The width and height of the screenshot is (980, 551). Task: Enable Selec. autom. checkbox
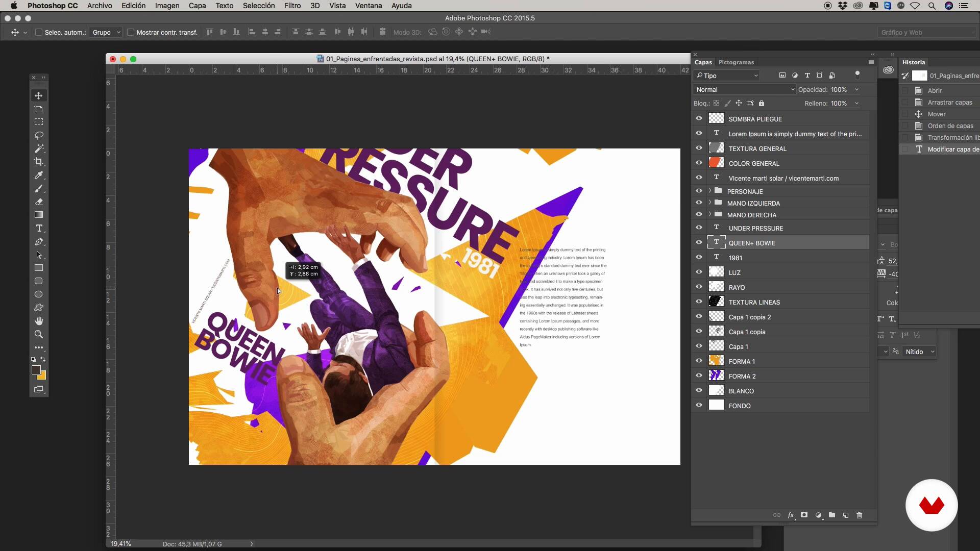tap(38, 32)
